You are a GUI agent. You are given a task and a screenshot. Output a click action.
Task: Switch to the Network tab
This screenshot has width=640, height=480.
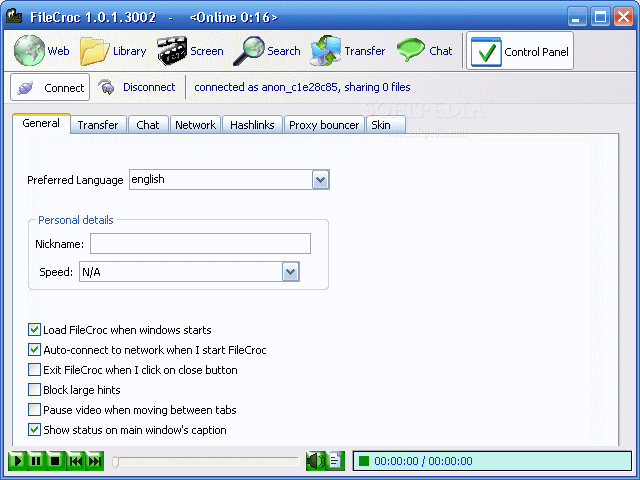point(196,125)
